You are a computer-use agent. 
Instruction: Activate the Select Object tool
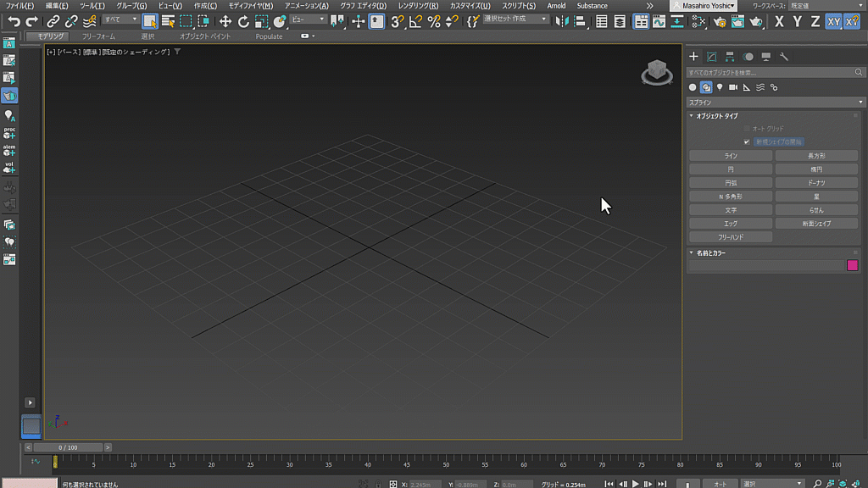tap(149, 21)
